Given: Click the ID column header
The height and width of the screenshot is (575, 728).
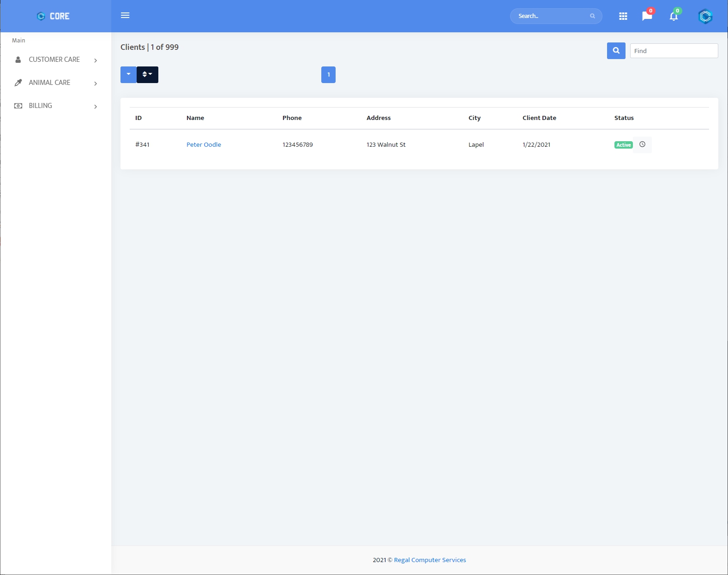Looking at the screenshot, I should [x=138, y=118].
